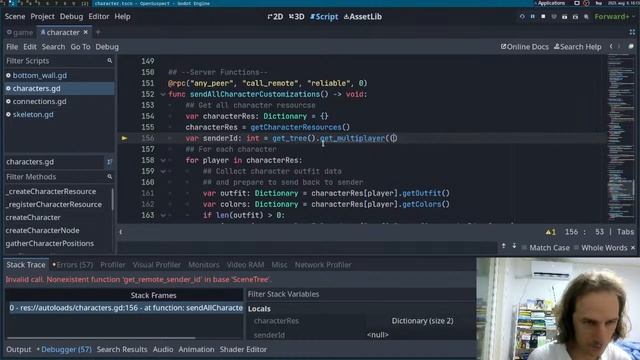Click Run Current Scene icon

pyautogui.click(x=564, y=17)
